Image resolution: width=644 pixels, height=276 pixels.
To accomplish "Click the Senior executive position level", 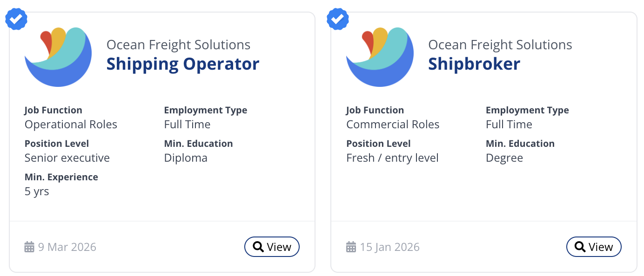I will tap(67, 158).
